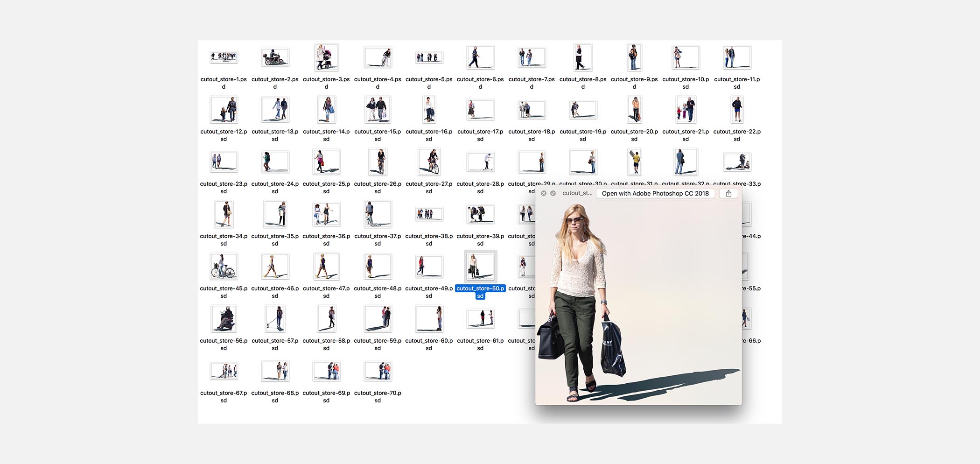The width and height of the screenshot is (980, 464).
Task: Click cutout_store-57.psd thumbnail
Action: click(x=275, y=319)
